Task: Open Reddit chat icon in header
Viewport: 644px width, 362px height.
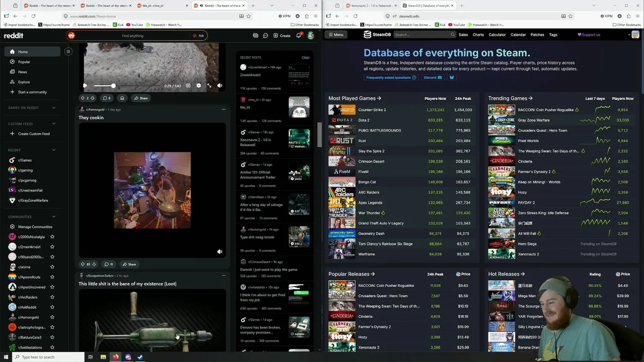Action: (266, 36)
